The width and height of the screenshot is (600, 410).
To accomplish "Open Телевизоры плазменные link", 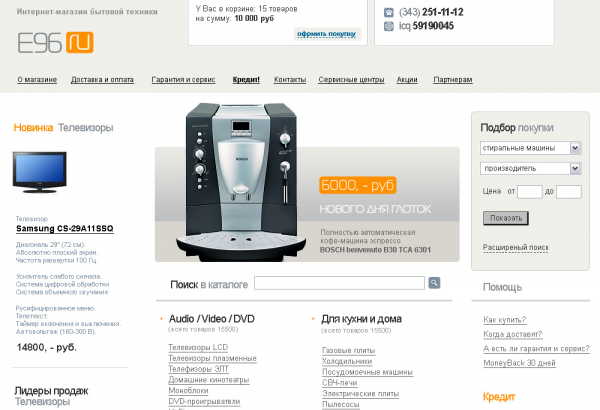I will 212,358.
